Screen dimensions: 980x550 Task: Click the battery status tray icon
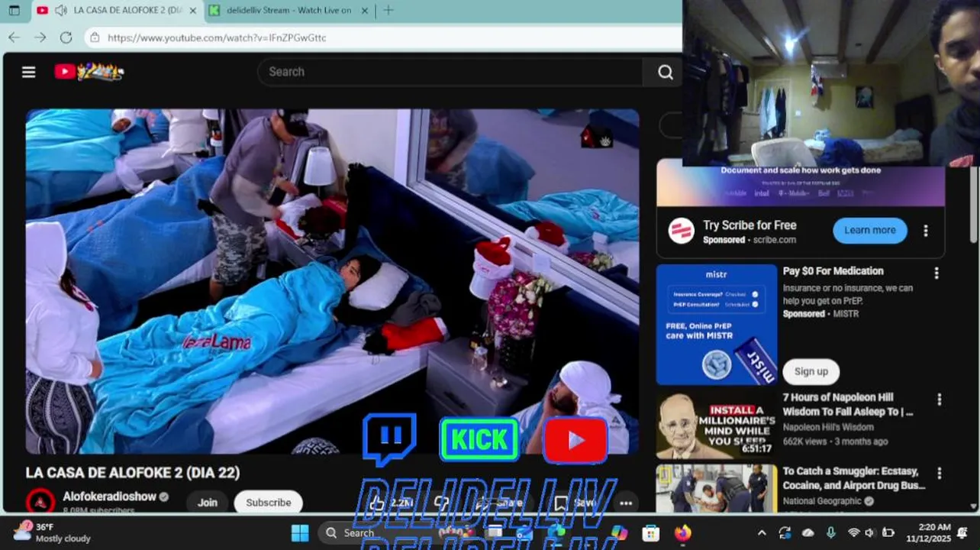coord(888,532)
